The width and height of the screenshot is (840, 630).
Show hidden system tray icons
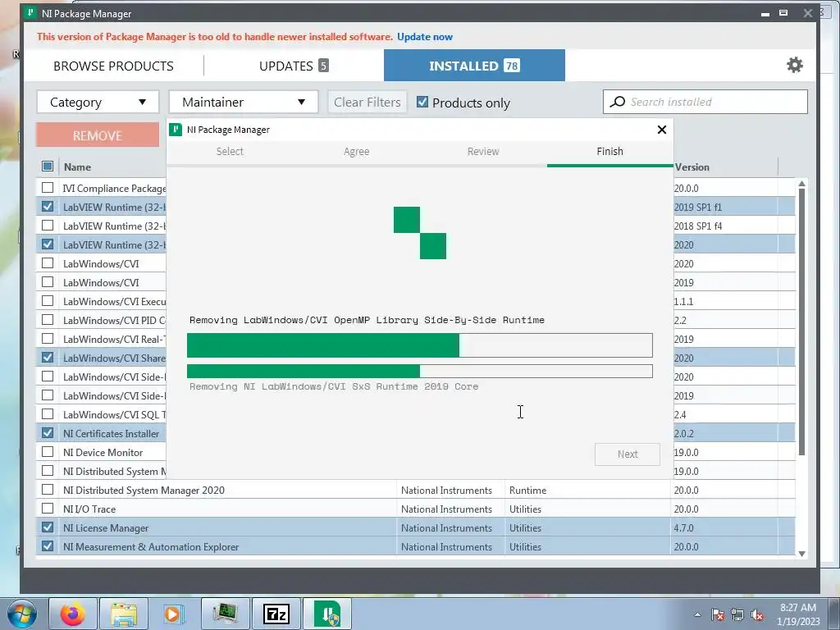pyautogui.click(x=697, y=614)
